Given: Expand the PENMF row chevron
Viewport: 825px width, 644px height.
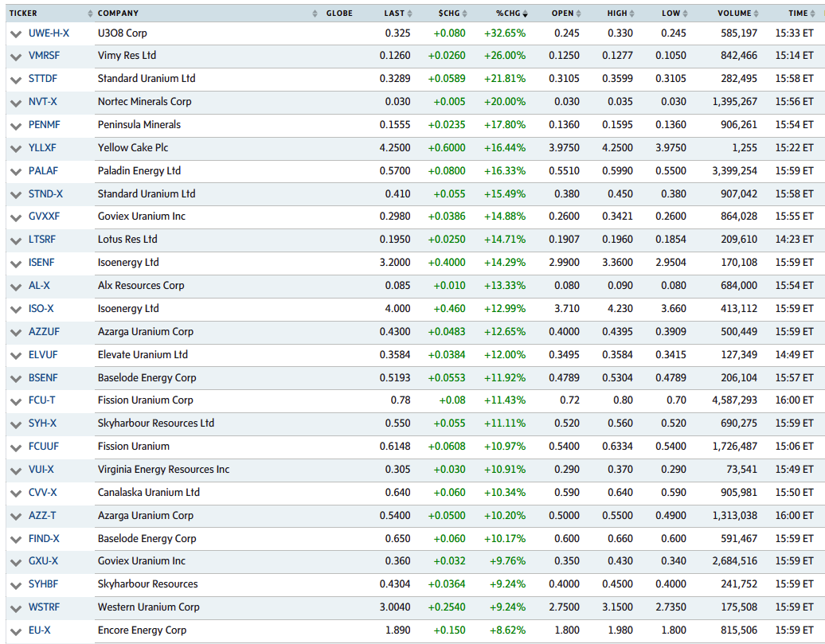Looking at the screenshot, I should (16, 127).
